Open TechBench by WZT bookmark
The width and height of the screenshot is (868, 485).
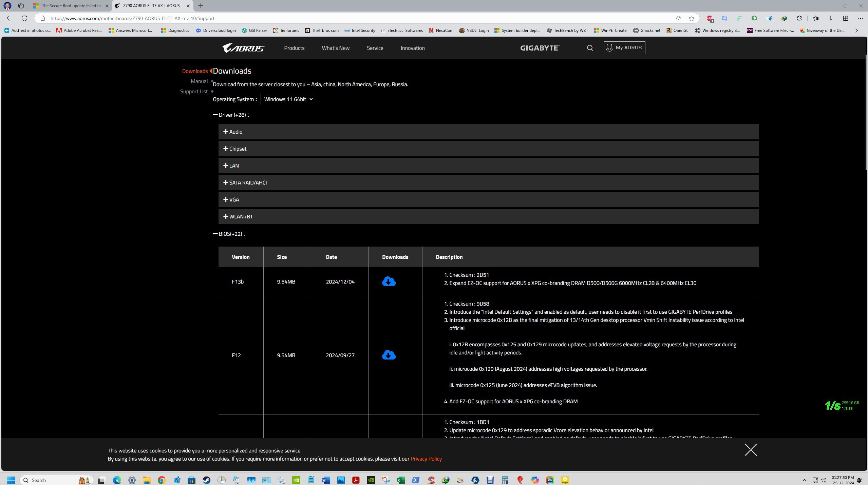point(567,31)
